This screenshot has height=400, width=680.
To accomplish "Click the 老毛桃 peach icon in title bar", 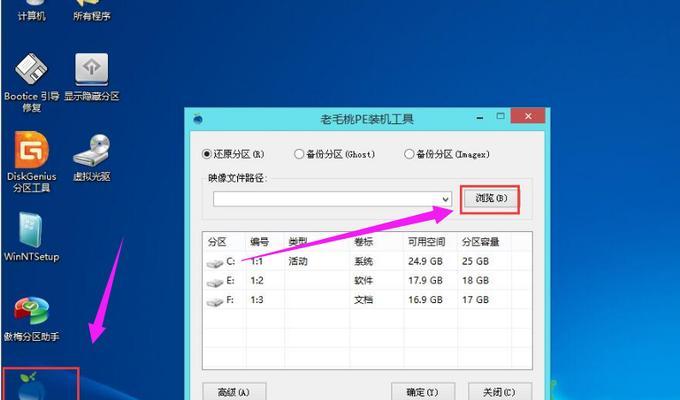I will 198,118.
